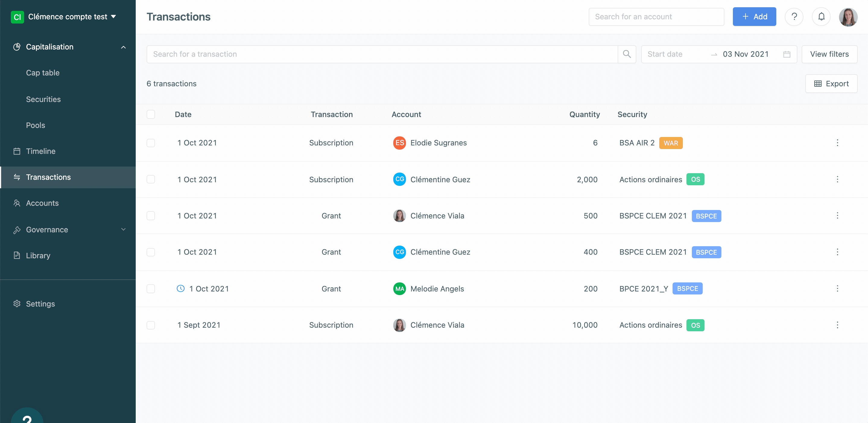Open the notifications bell
Screen dimensions: 868x423
pyautogui.click(x=821, y=17)
